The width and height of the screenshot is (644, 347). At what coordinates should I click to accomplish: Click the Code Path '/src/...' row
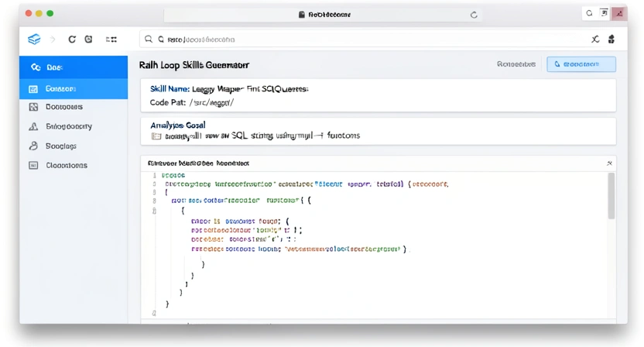(x=191, y=102)
